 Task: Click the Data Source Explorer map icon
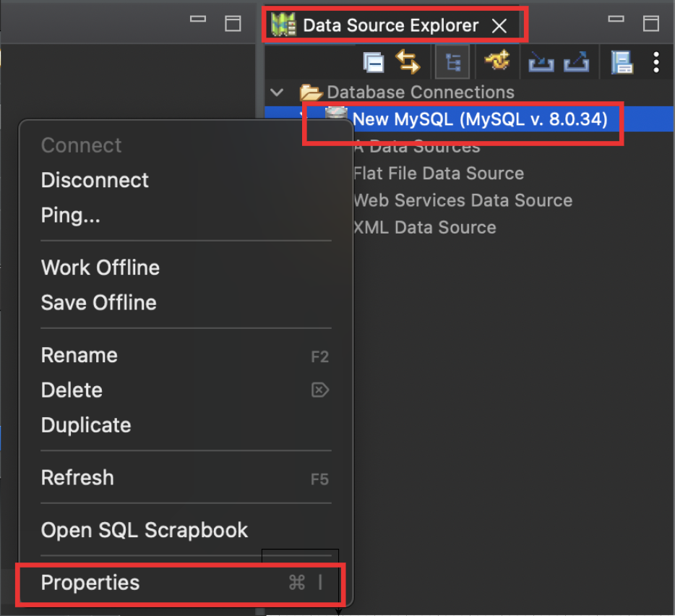pos(283,25)
